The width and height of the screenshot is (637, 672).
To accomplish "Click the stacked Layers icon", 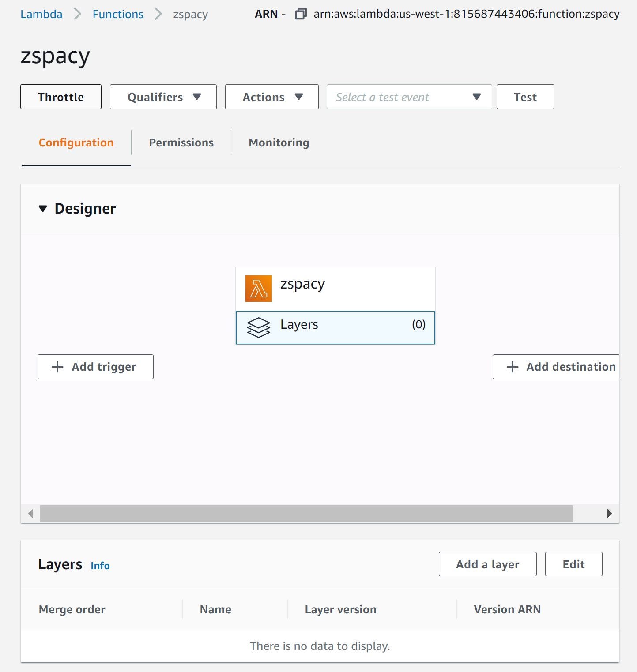I will pos(258,327).
